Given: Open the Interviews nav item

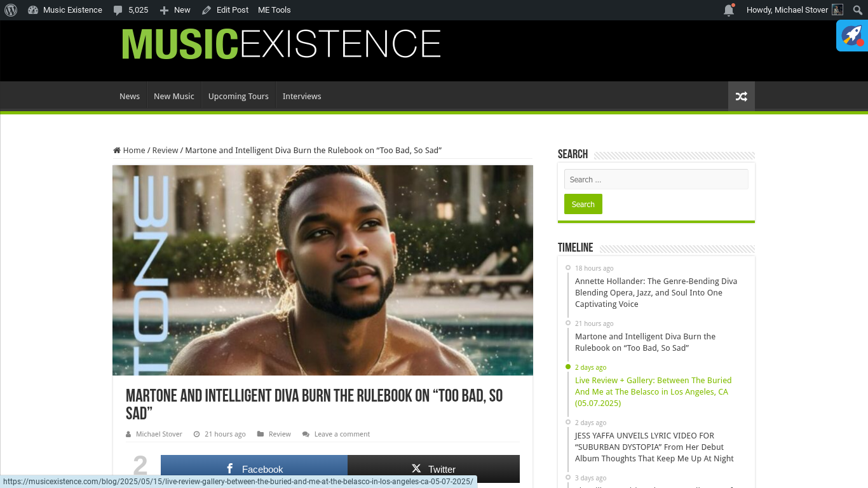Looking at the screenshot, I should click(x=302, y=97).
